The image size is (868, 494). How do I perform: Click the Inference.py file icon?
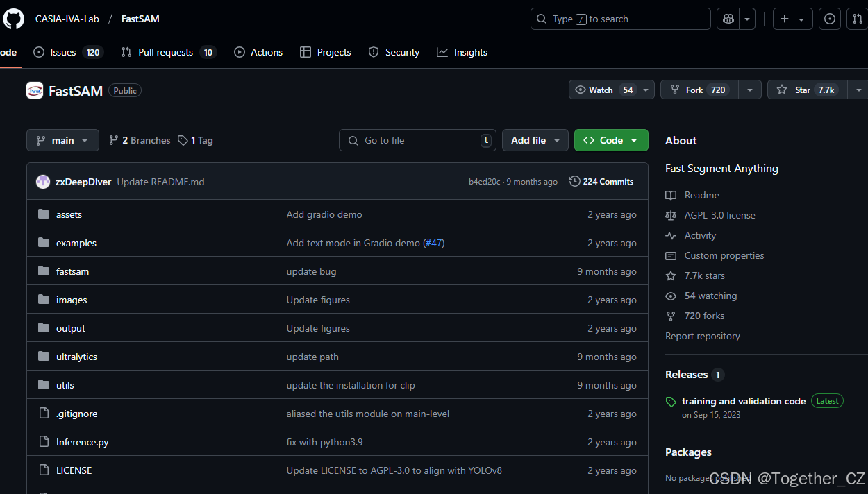[x=44, y=442]
